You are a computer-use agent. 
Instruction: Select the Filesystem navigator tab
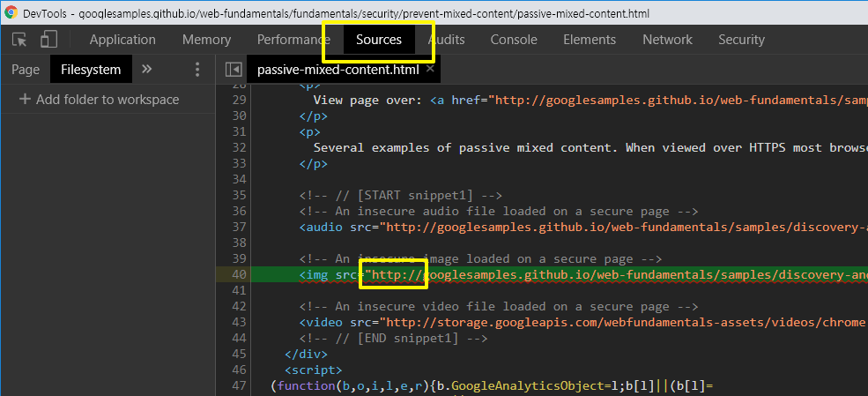click(92, 69)
